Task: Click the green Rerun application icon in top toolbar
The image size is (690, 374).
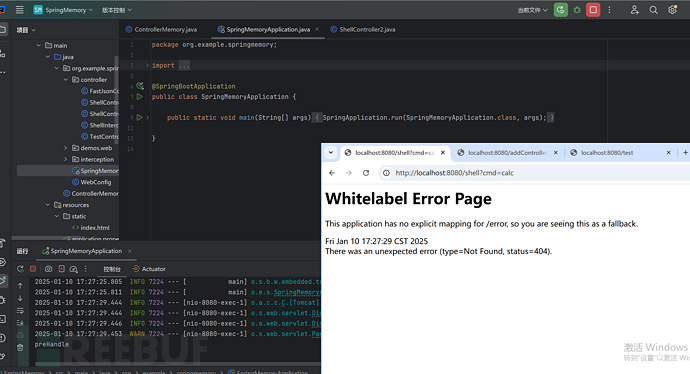Action: (x=561, y=10)
